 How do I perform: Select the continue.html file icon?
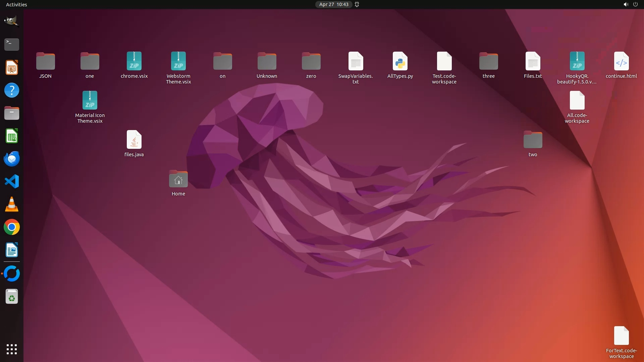(621, 62)
